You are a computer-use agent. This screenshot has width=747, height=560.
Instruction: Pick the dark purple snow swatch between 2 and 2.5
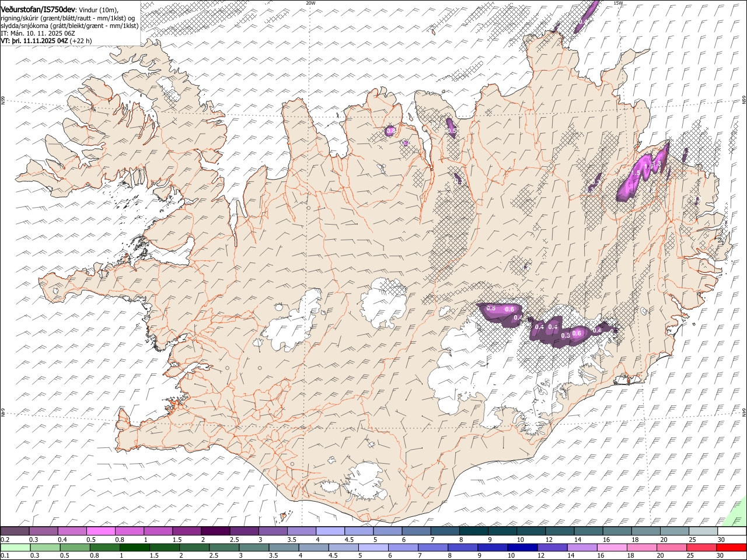coord(215,531)
